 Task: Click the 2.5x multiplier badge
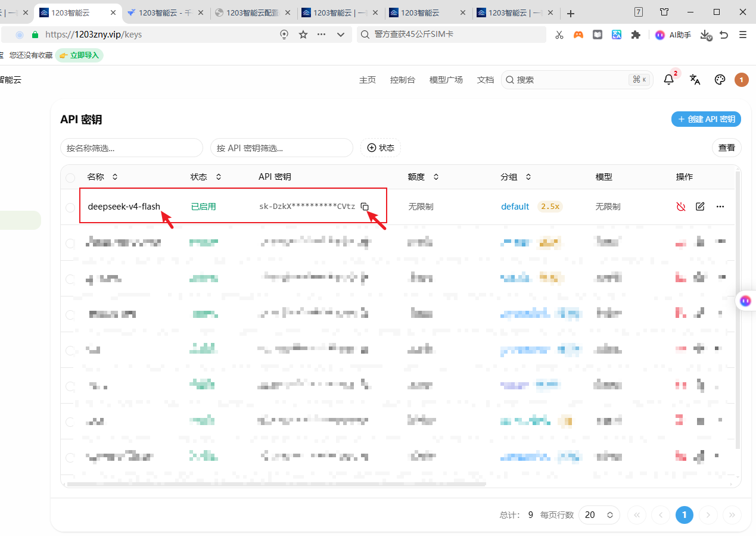click(x=550, y=207)
